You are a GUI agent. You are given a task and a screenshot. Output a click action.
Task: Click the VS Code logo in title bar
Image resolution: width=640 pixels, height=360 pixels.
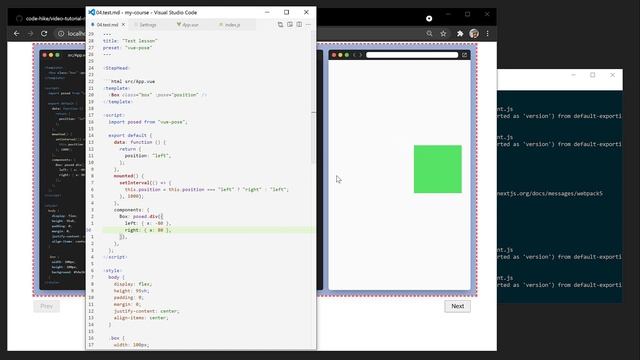point(91,12)
